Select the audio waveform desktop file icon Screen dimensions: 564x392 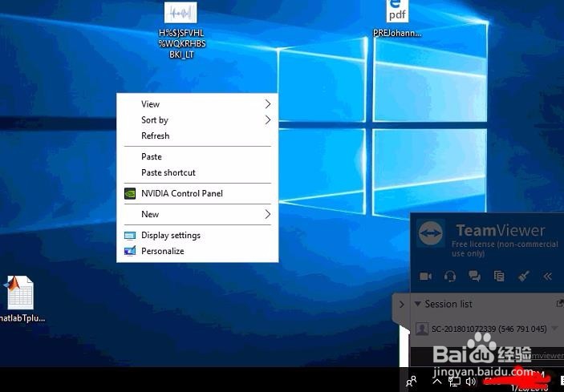tap(181, 13)
